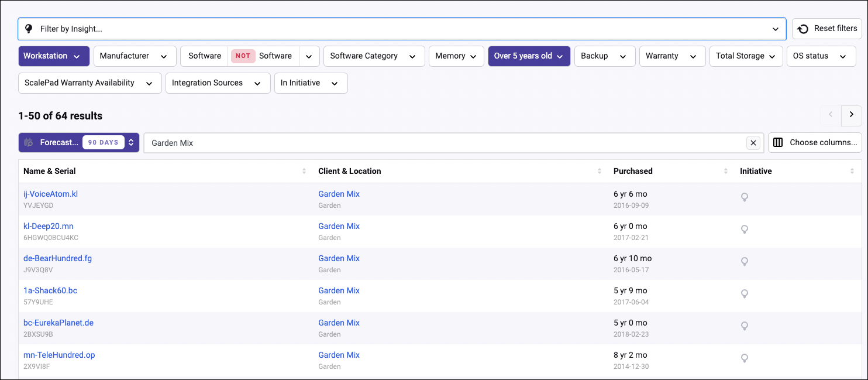The width and height of the screenshot is (868, 380).
Task: Click purchase date 2017-06-04
Action: tap(631, 302)
